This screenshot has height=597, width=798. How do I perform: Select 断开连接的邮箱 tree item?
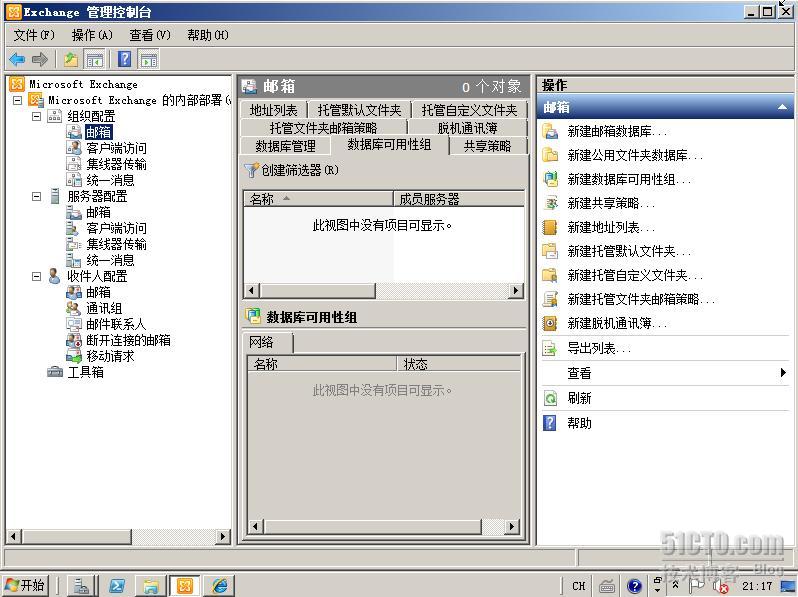pyautogui.click(x=128, y=340)
